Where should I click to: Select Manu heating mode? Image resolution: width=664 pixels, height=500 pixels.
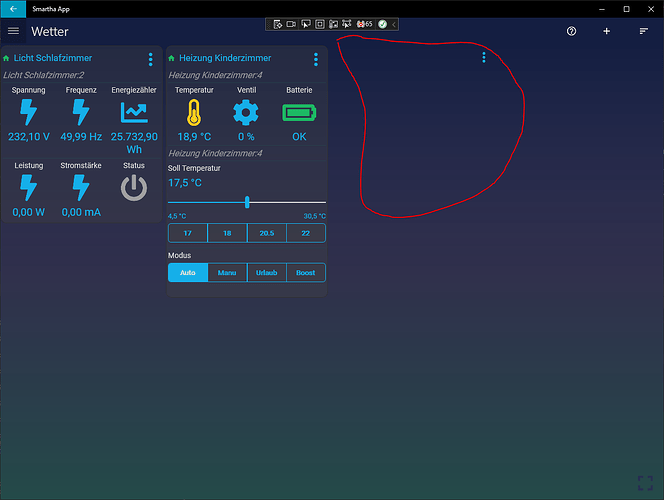pos(227,273)
